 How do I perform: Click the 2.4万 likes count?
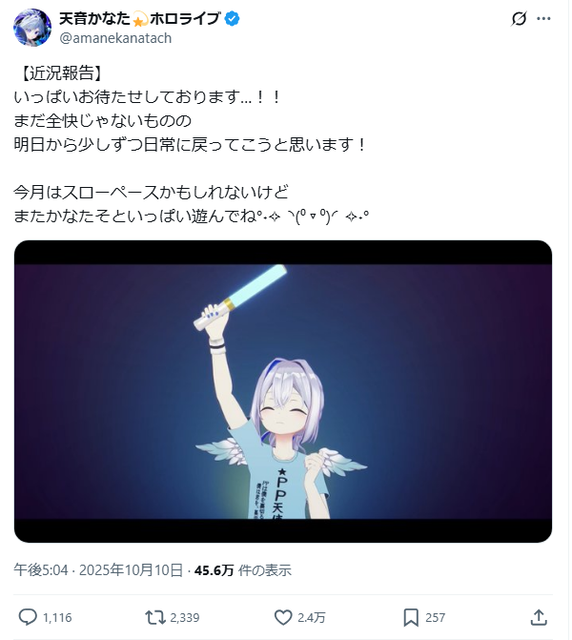[x=312, y=618]
